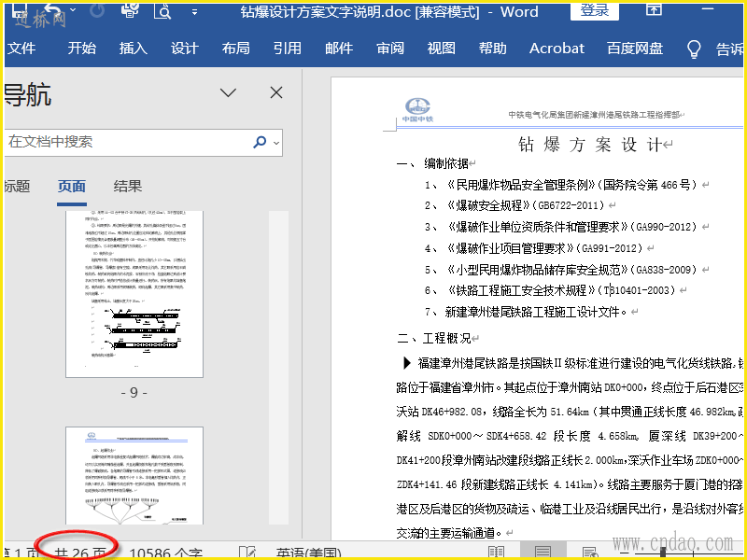The image size is (747, 560).
Task: Click the search magnifier icon in navigation pane
Action: pyautogui.click(x=261, y=142)
